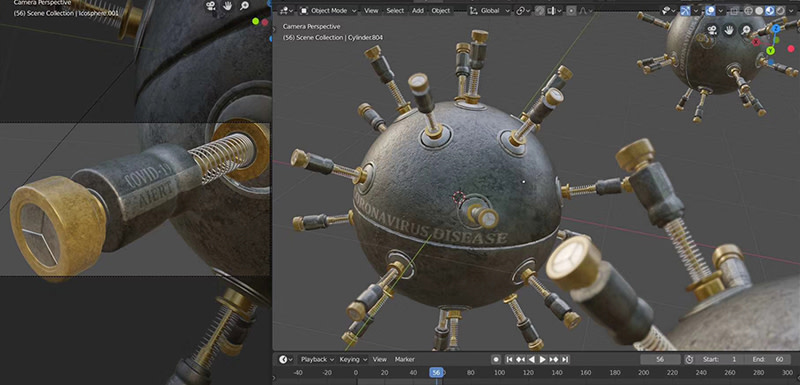Image resolution: width=800 pixels, height=385 pixels.
Task: Click camera view icon in left viewport
Action: pyautogui.click(x=211, y=6)
